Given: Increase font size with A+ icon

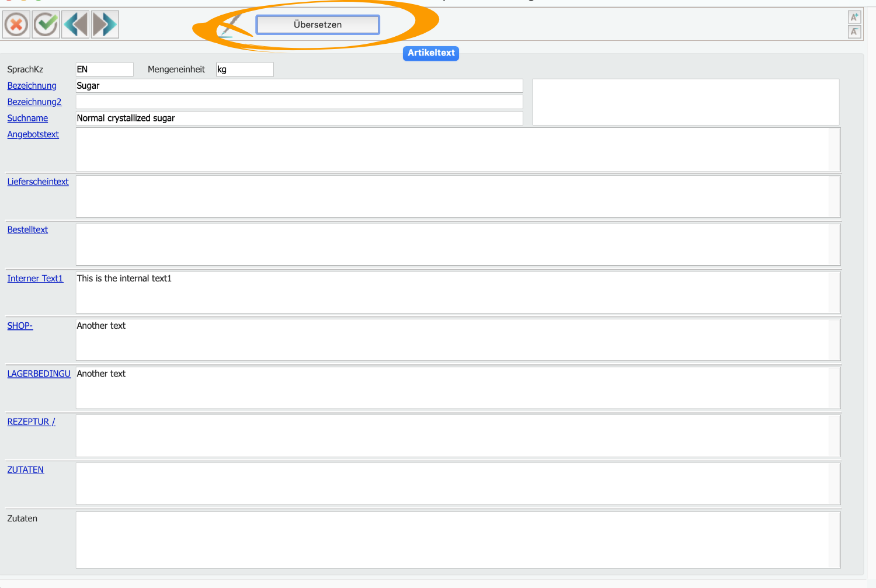Looking at the screenshot, I should (854, 17).
